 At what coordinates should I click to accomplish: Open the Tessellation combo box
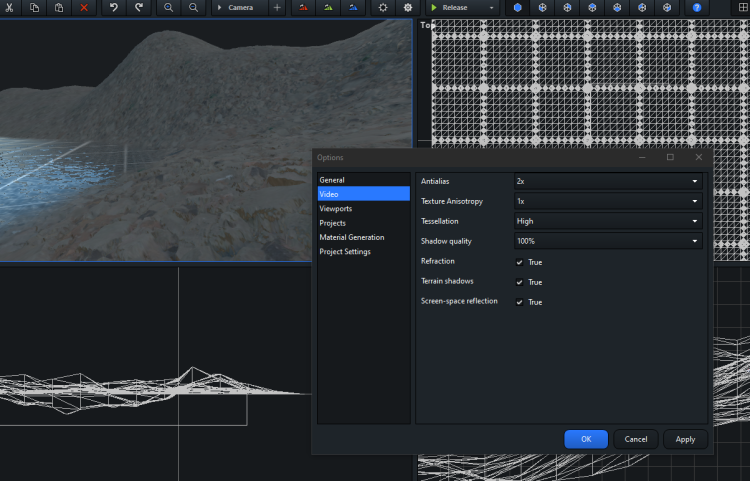click(607, 221)
